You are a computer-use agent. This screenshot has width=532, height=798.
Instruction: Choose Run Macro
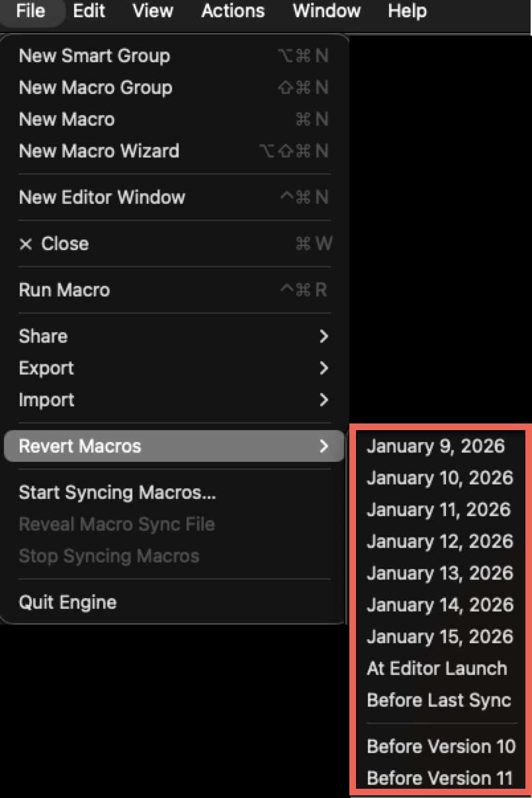[64, 290]
